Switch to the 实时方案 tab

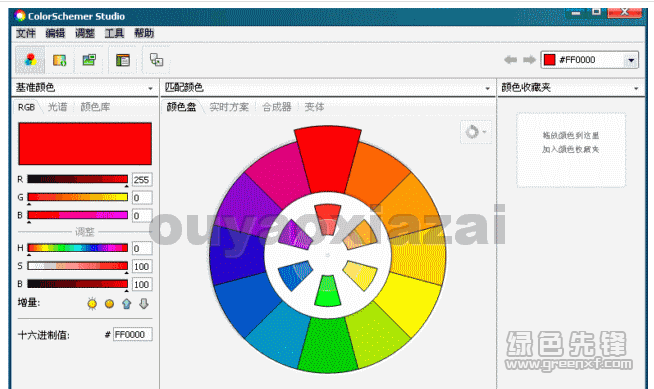pos(229,107)
